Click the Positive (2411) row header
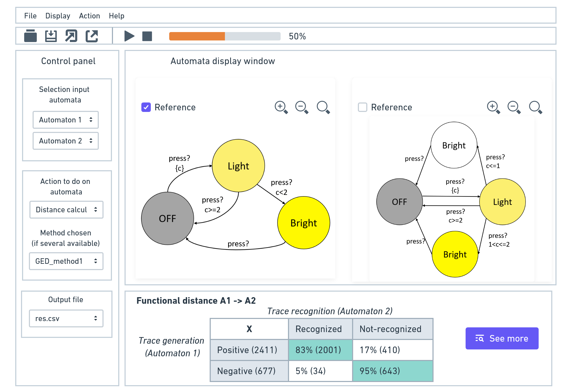The image size is (577, 392). point(249,350)
